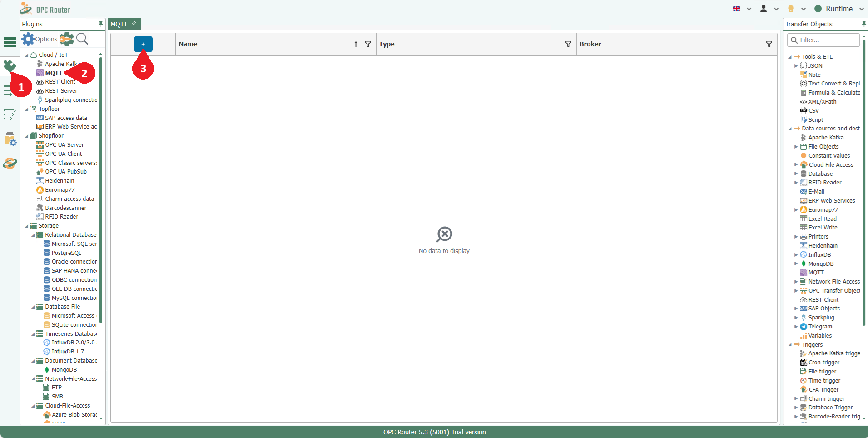This screenshot has width=868, height=438.
Task: Expand Database node in Transfer Objects
Action: 796,174
